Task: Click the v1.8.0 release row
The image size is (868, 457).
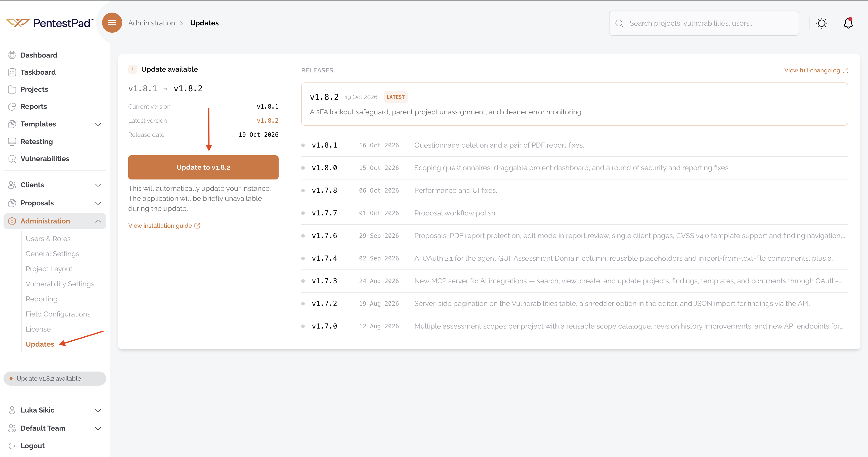Action: tap(575, 168)
